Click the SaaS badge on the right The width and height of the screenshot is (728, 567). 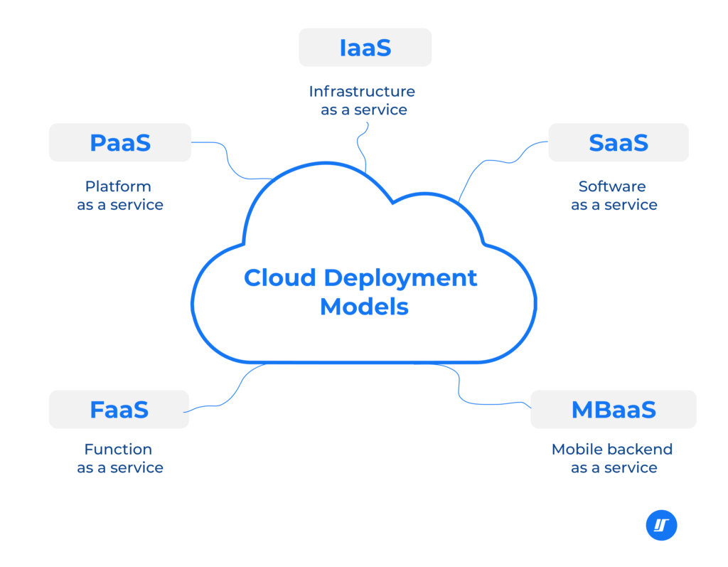(618, 142)
